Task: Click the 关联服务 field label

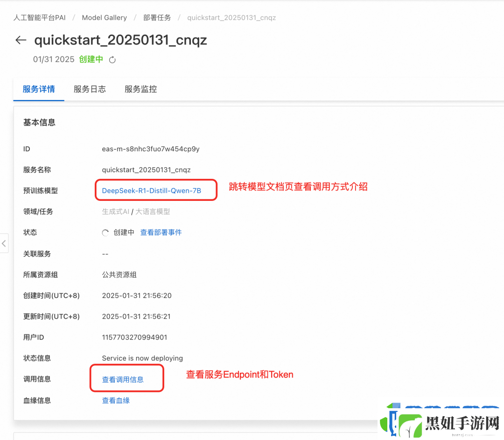Action: tap(37, 254)
